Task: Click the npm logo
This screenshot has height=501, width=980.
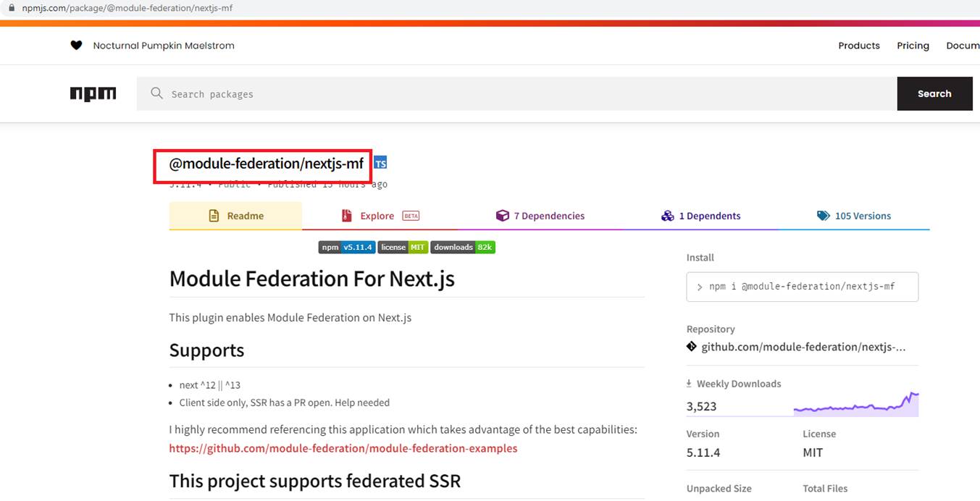Action: pos(93,94)
